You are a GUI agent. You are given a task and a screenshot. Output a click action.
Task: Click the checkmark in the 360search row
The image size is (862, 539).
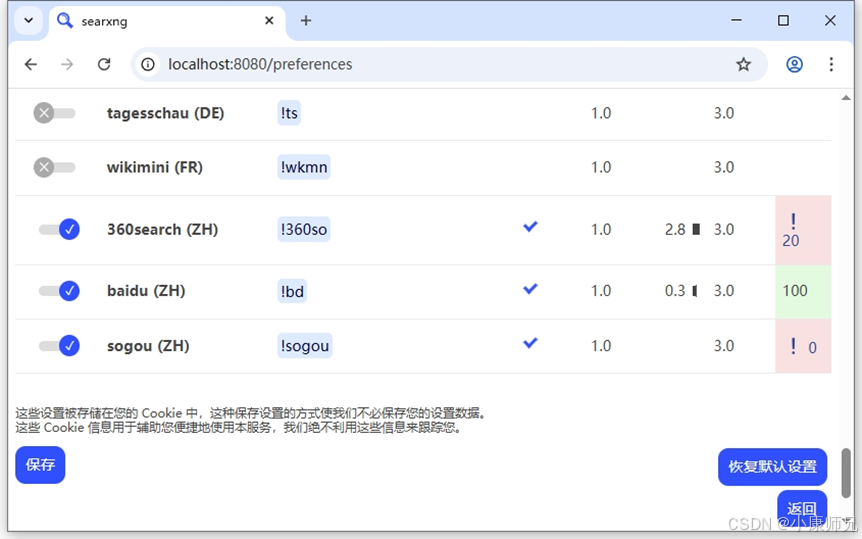[x=530, y=227]
